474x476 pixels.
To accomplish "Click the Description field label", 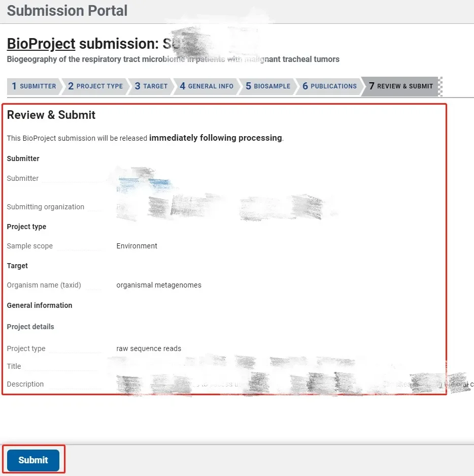I will point(25,384).
